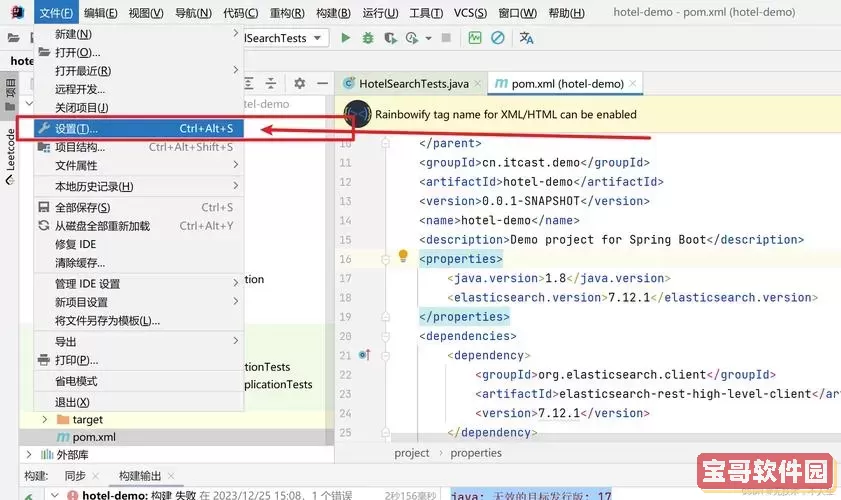Select 退出(X) menu item
This screenshot has height=500, width=841.
tap(138, 402)
